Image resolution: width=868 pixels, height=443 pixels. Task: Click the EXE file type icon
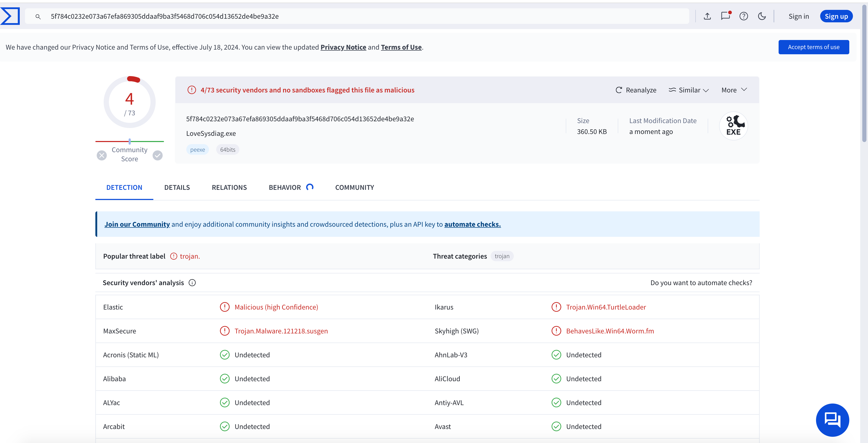734,126
